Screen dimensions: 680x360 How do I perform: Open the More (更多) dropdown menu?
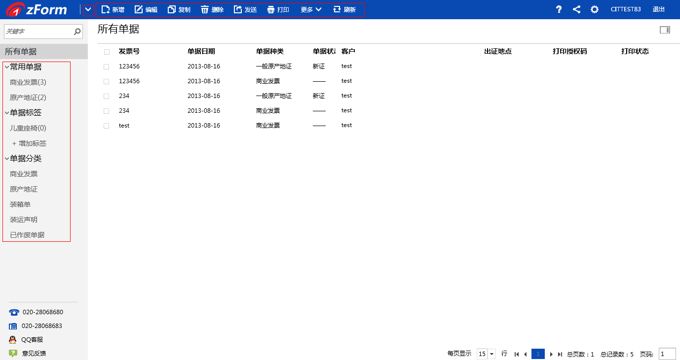(311, 9)
